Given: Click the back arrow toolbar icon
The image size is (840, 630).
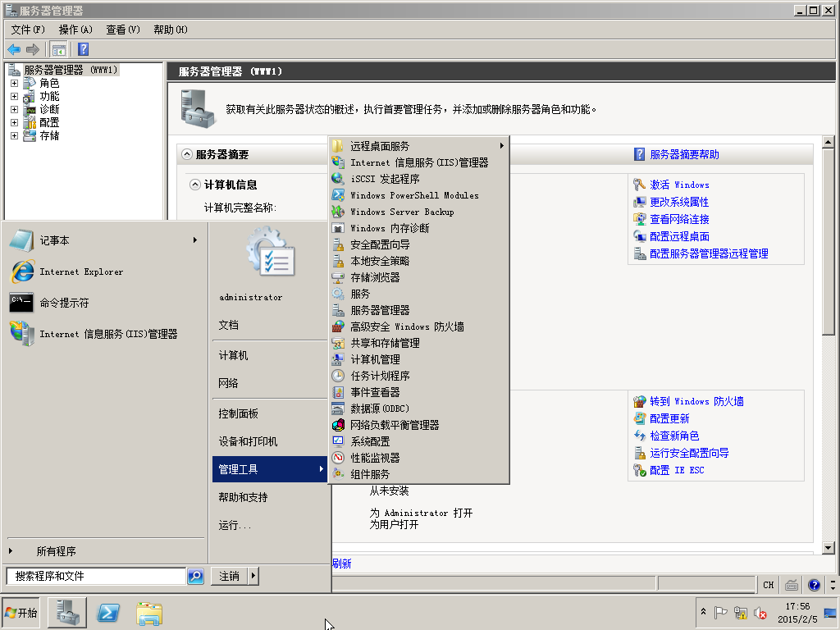Looking at the screenshot, I should click(14, 50).
